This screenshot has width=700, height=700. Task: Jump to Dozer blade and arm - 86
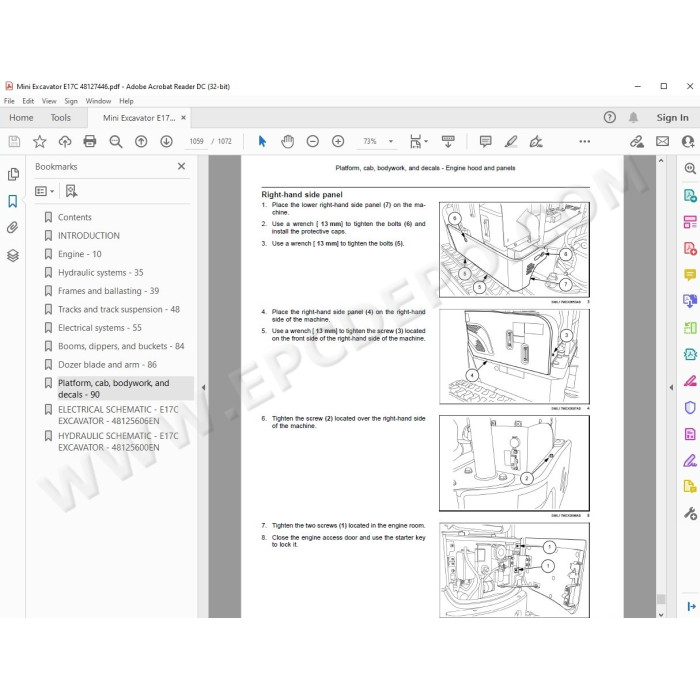click(107, 365)
